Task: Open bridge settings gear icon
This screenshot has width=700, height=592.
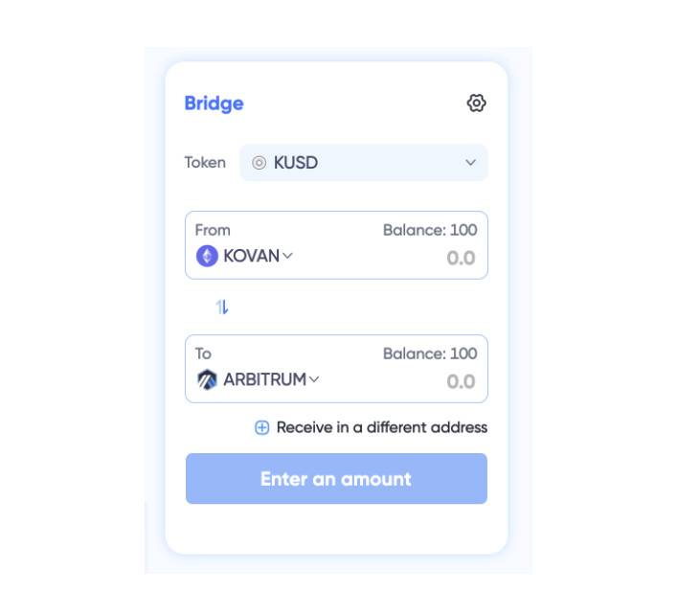Action: click(x=476, y=103)
